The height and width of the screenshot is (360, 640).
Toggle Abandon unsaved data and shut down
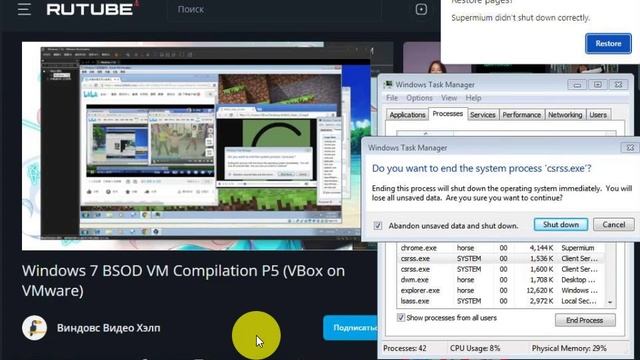[x=378, y=225]
